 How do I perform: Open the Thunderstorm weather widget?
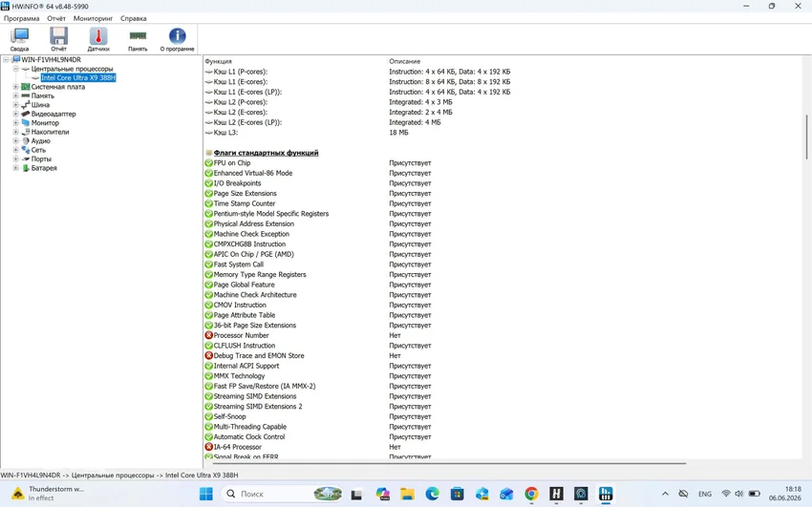coord(48,494)
